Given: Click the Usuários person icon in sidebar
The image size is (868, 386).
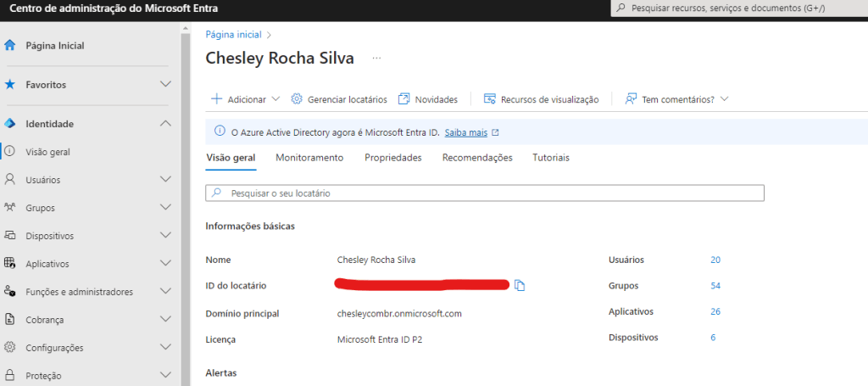Looking at the screenshot, I should point(10,180).
